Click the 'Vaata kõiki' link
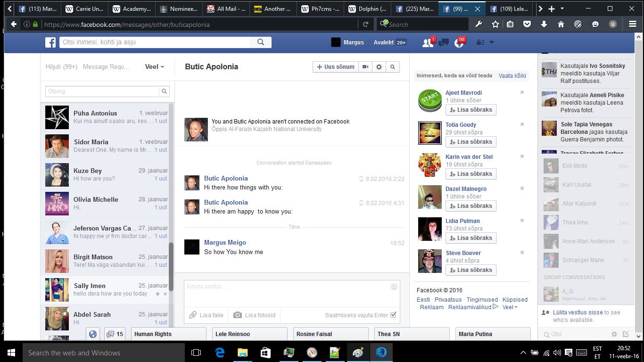This screenshot has width=644, height=362. coord(512,75)
